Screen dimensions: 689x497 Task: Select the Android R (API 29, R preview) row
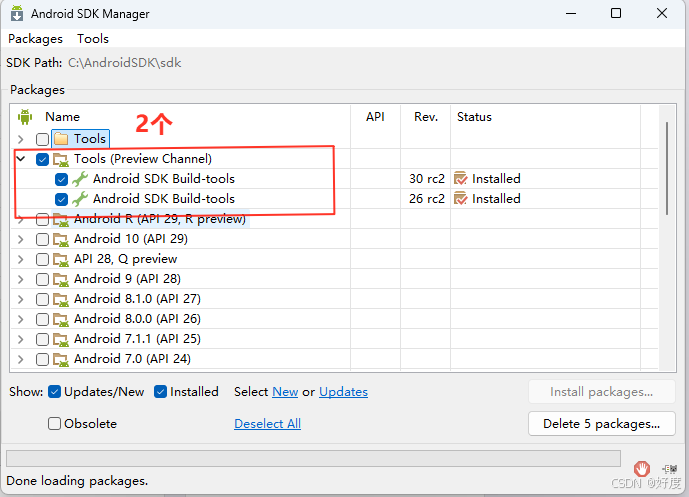coord(160,219)
